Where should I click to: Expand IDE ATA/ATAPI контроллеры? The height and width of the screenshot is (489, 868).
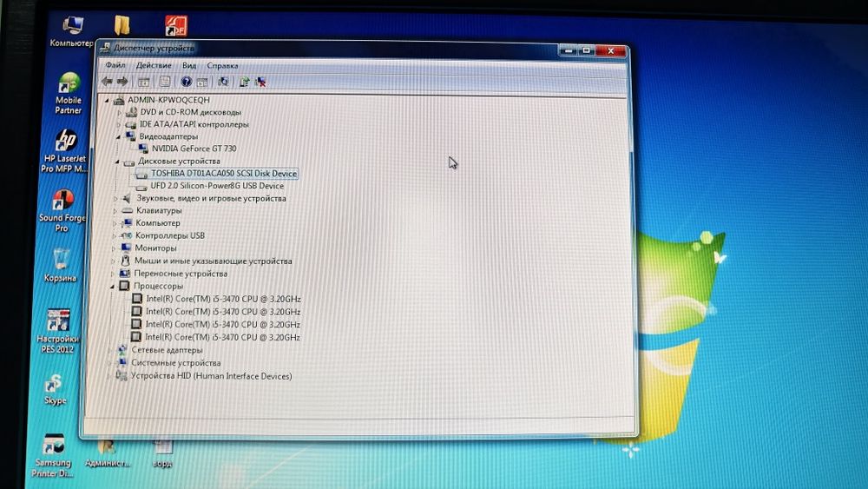click(118, 124)
